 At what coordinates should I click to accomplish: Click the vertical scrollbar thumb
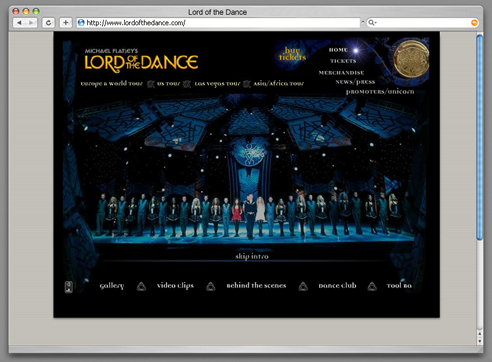479,137
